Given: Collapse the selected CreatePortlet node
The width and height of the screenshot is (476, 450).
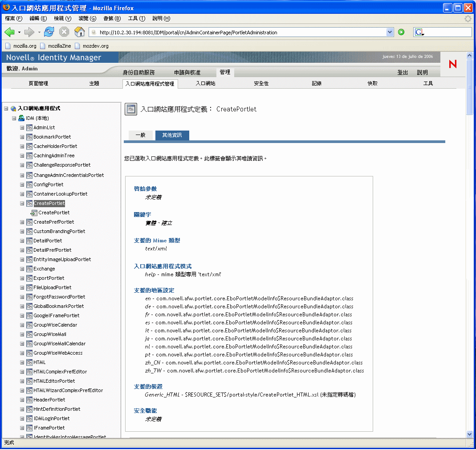Looking at the screenshot, I should click(x=22, y=204).
